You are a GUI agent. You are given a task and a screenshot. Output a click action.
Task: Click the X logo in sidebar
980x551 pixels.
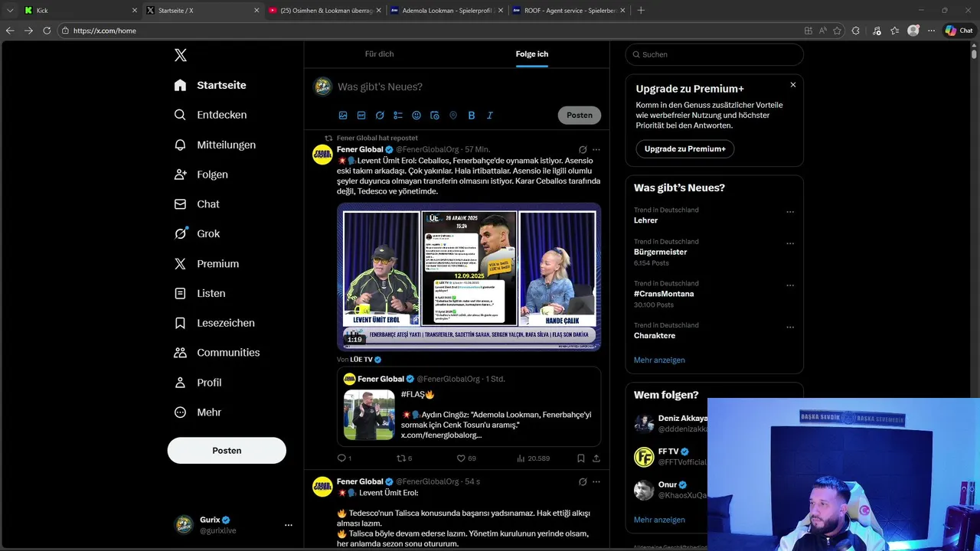point(181,55)
